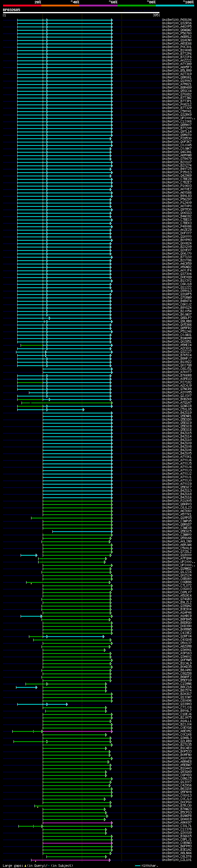Open hit UniRef100_Q1ACN0

point(177,40)
